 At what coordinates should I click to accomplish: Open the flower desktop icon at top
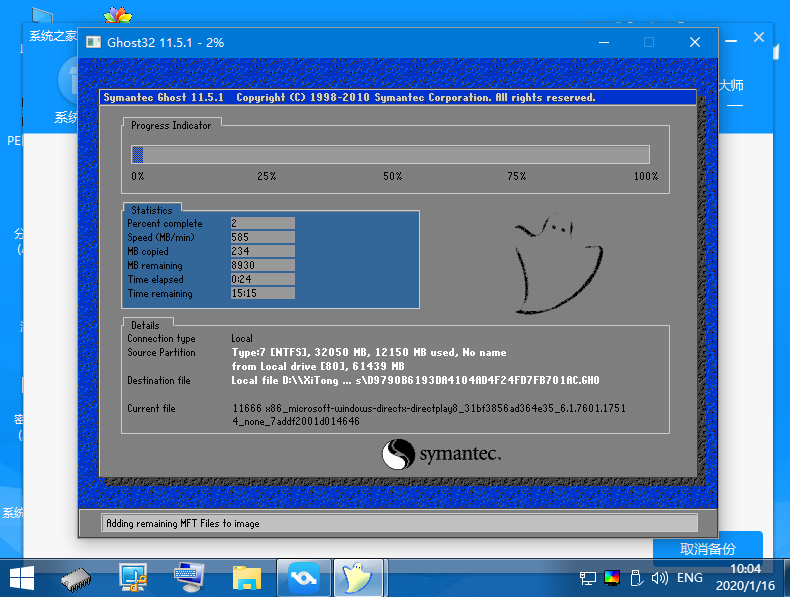pos(117,19)
